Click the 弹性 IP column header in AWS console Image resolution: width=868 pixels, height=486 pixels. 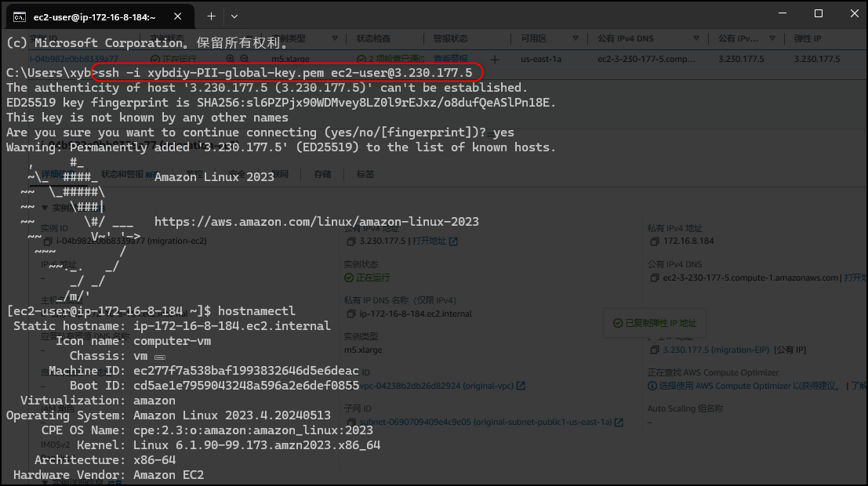pos(807,38)
